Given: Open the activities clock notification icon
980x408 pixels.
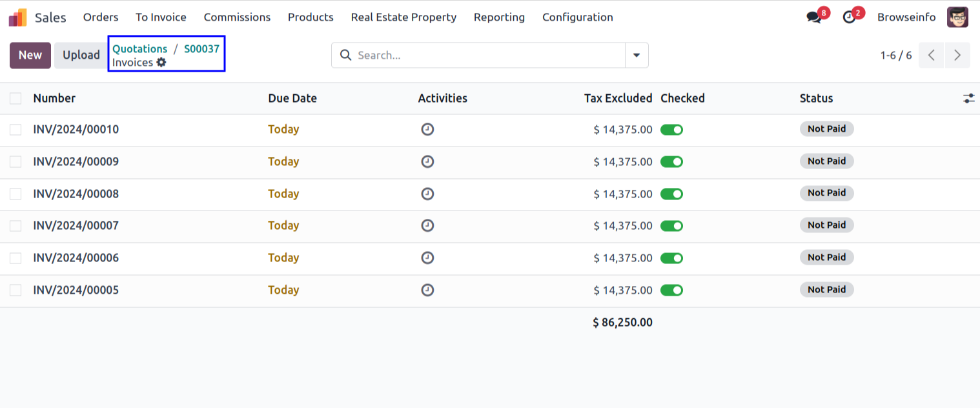Looking at the screenshot, I should [x=849, y=17].
